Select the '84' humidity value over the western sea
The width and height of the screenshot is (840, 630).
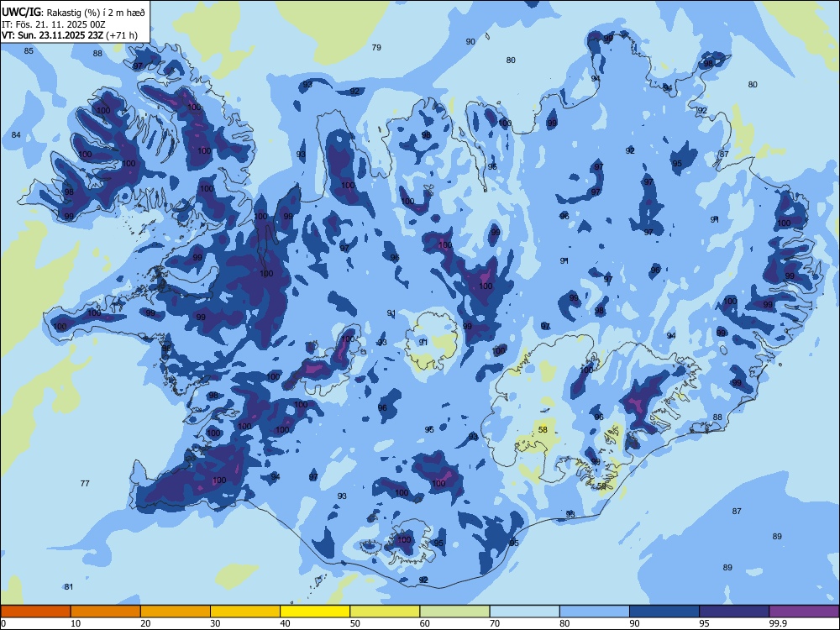click(16, 135)
